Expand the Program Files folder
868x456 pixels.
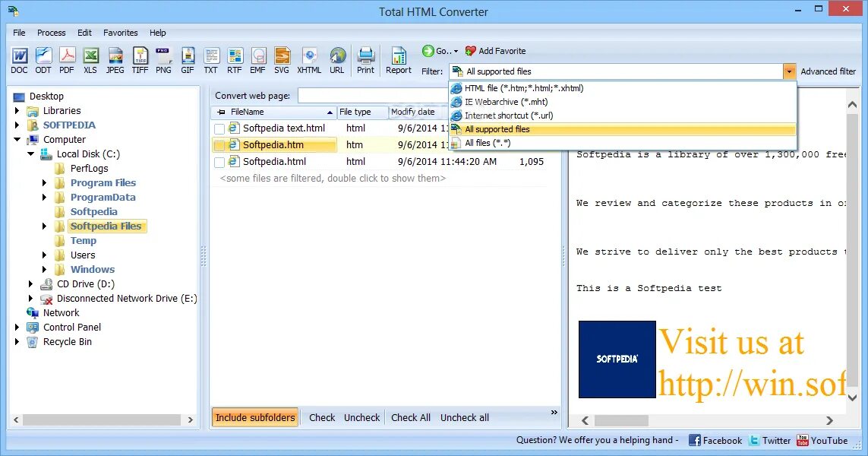pos(44,183)
